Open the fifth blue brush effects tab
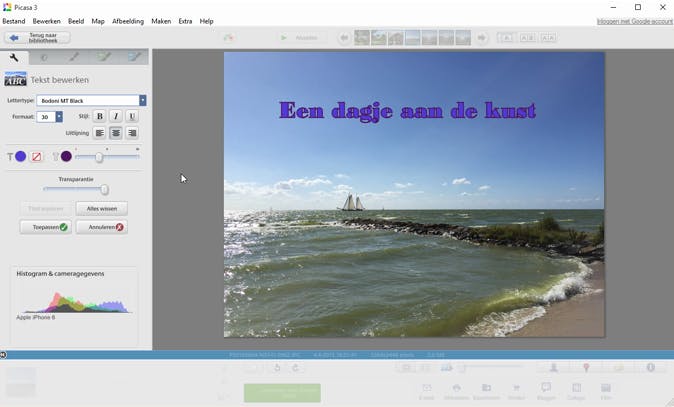 point(134,57)
